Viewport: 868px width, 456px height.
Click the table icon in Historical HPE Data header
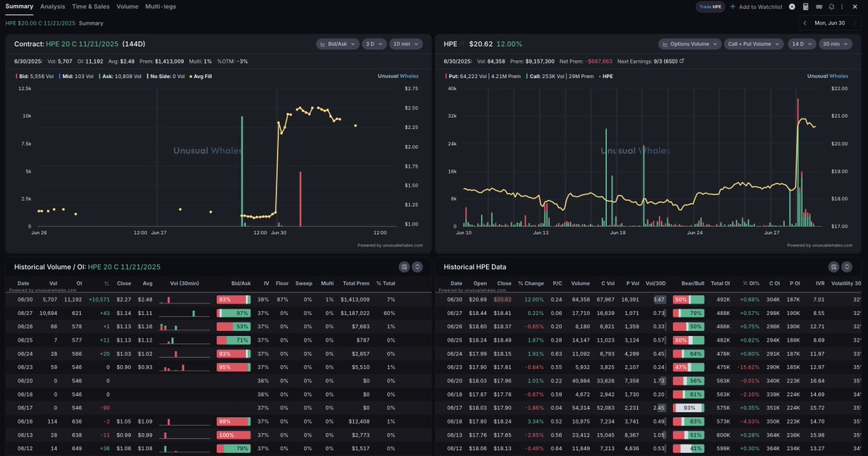834,267
